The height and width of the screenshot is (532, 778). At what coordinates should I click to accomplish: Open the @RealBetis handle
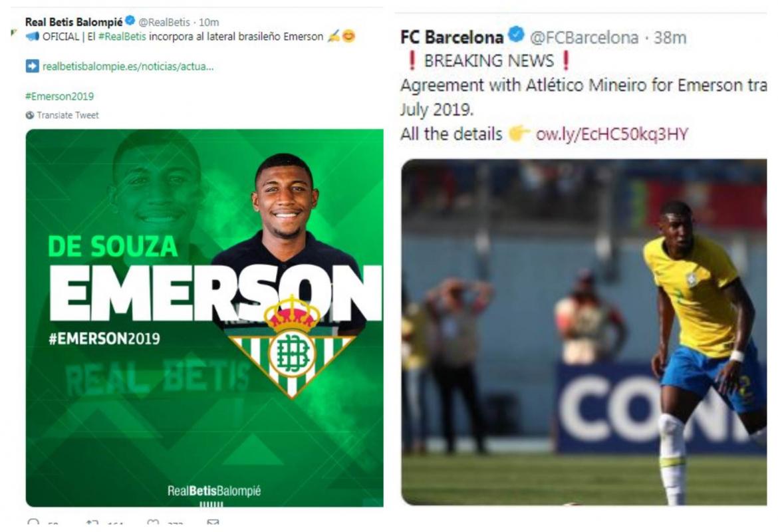(x=164, y=23)
